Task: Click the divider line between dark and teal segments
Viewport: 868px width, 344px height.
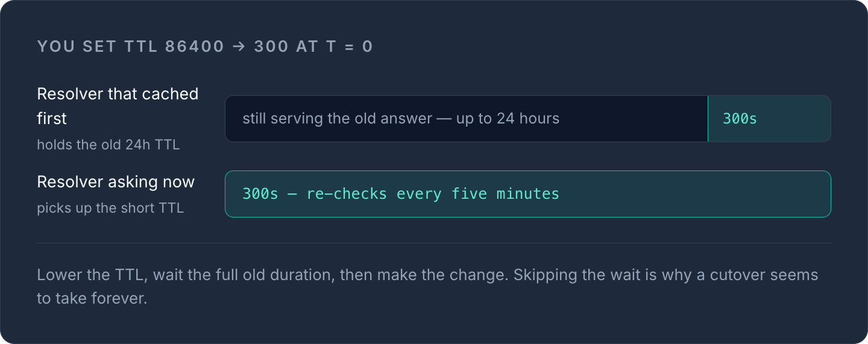Action: (708, 119)
